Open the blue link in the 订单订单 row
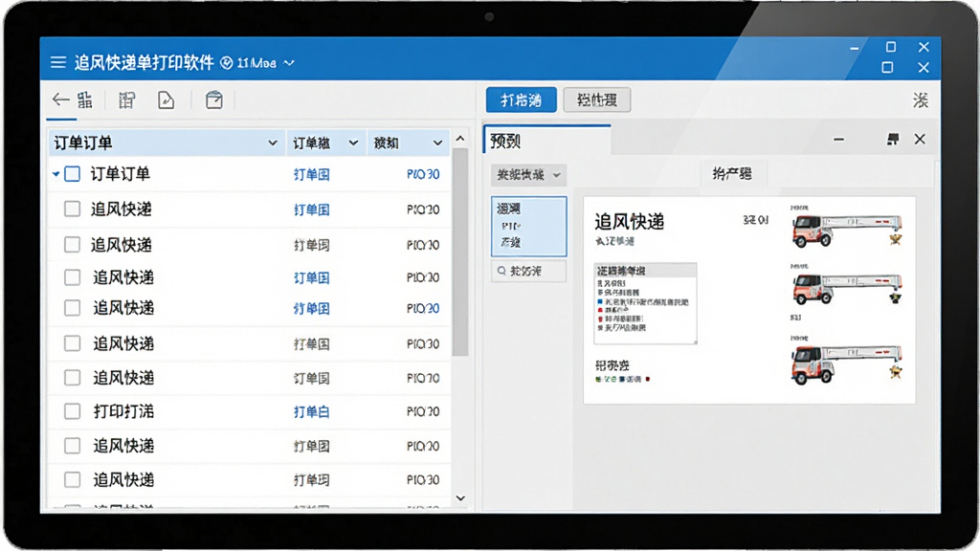The height and width of the screenshot is (551, 980). [312, 174]
